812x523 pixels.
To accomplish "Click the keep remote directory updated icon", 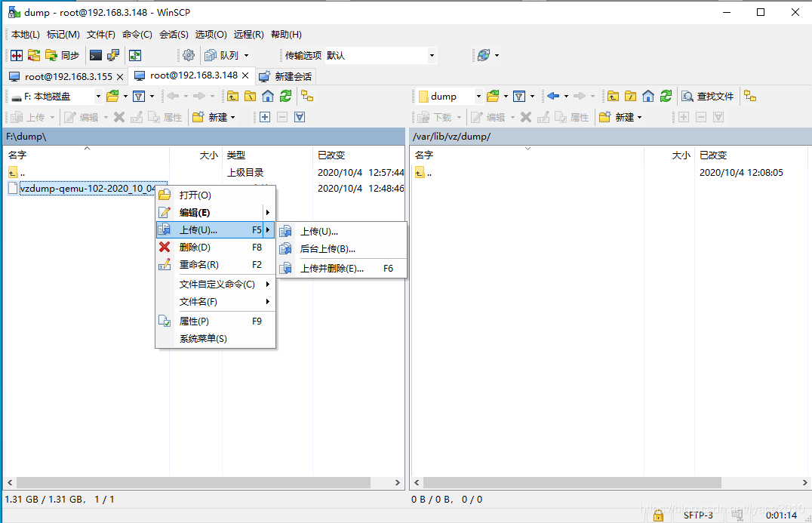I will (135, 55).
